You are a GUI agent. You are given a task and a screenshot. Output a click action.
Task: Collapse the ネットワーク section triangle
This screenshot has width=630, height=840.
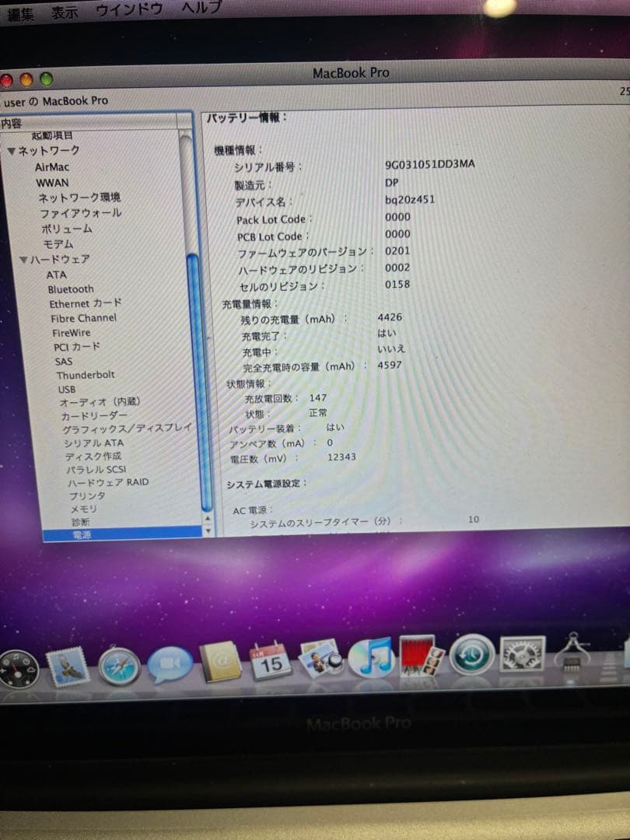tap(11, 152)
